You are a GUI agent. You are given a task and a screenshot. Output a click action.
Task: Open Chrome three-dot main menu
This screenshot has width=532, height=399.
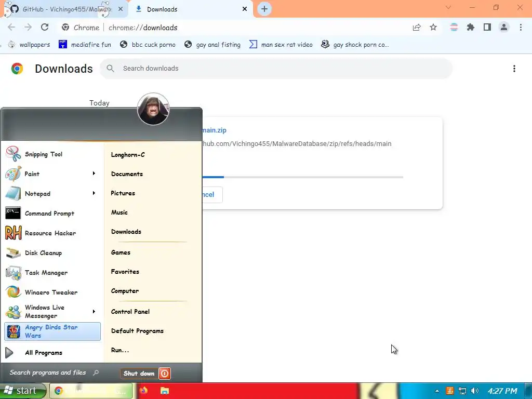tap(521, 28)
